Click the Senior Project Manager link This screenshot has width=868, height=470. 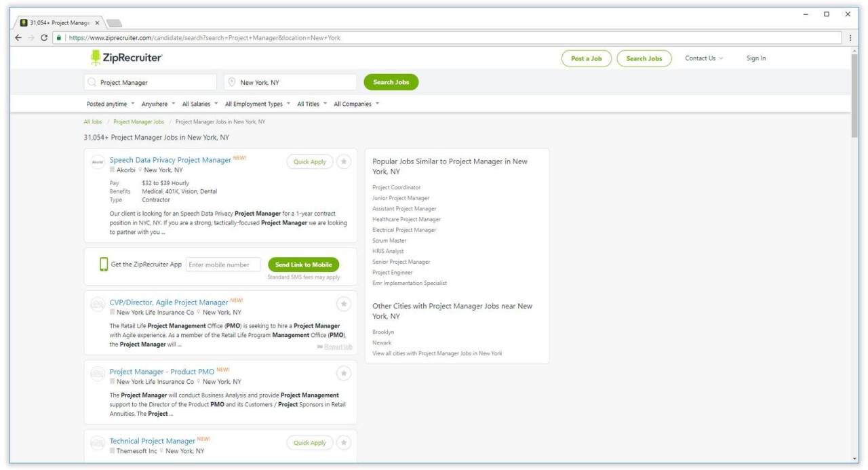pyautogui.click(x=401, y=262)
